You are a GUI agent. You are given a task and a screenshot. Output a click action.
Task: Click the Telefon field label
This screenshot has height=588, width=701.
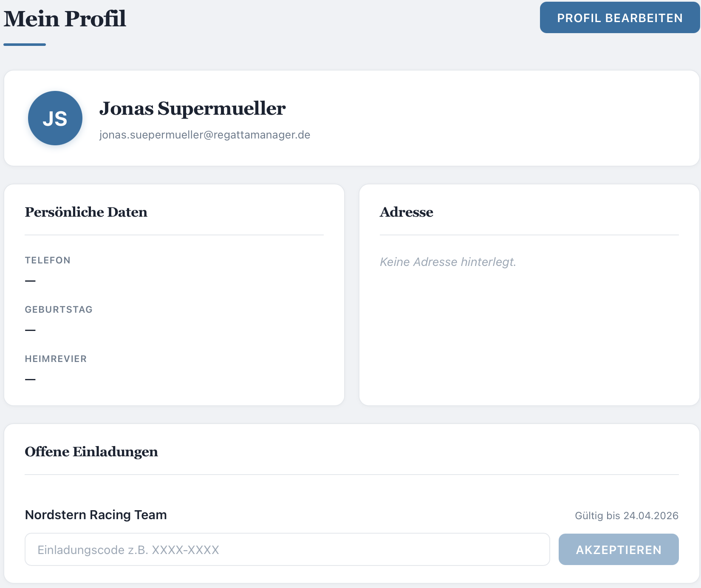(48, 260)
